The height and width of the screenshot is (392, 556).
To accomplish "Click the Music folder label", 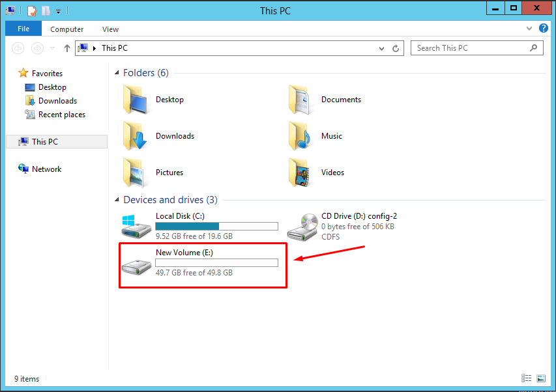I will pos(332,136).
